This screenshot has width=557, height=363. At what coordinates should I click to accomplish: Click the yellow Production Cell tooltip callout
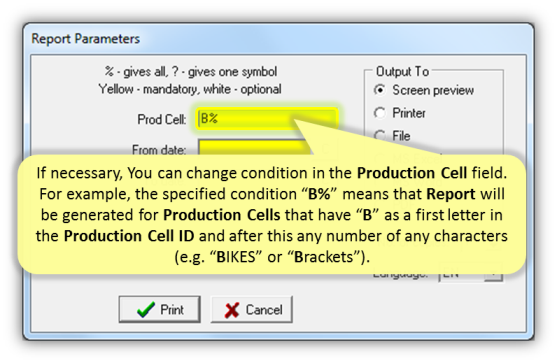[271, 215]
